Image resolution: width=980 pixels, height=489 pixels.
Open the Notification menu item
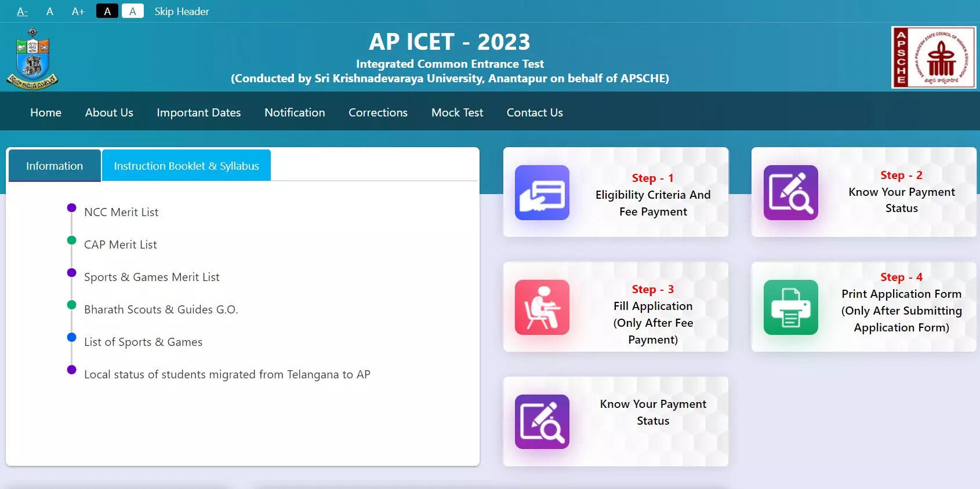295,112
